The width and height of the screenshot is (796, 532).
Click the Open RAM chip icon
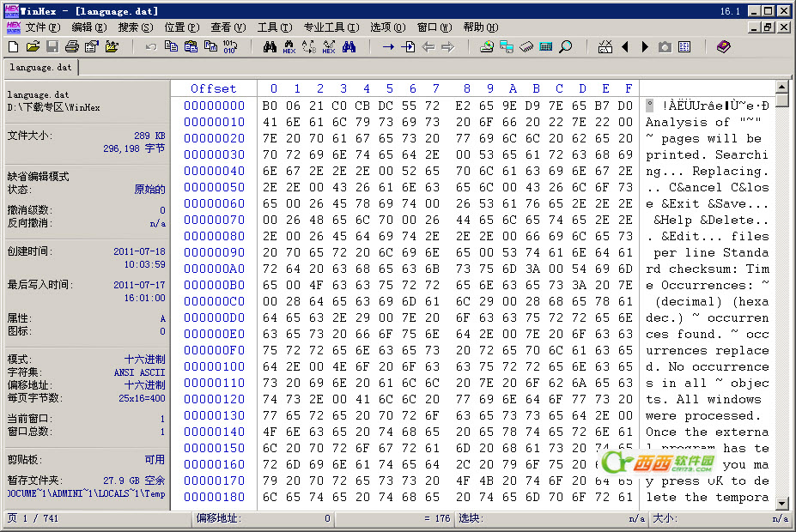[x=526, y=47]
